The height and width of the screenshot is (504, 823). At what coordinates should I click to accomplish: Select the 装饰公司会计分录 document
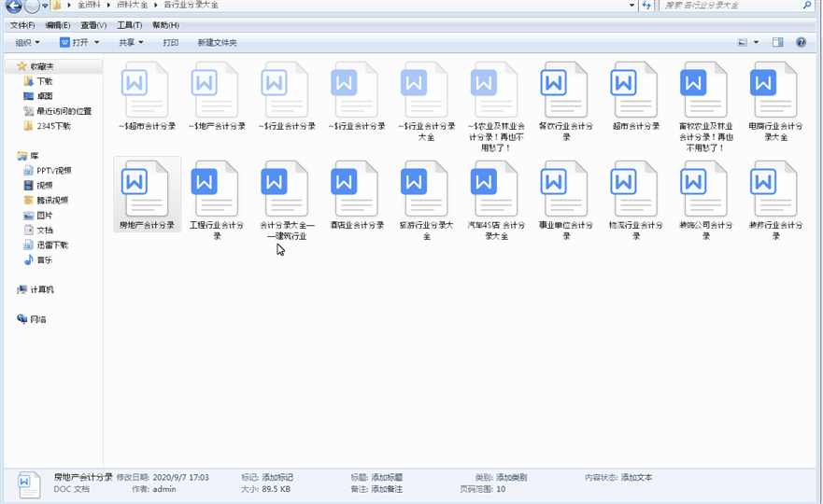[x=705, y=201]
